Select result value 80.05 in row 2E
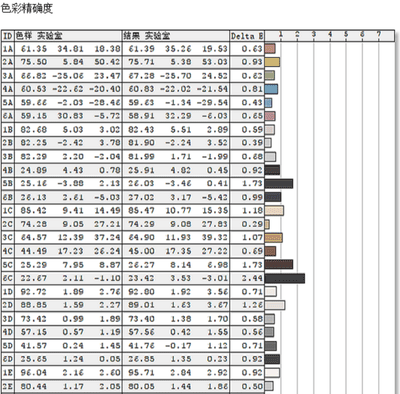The image size is (400, 394). [x=142, y=386]
